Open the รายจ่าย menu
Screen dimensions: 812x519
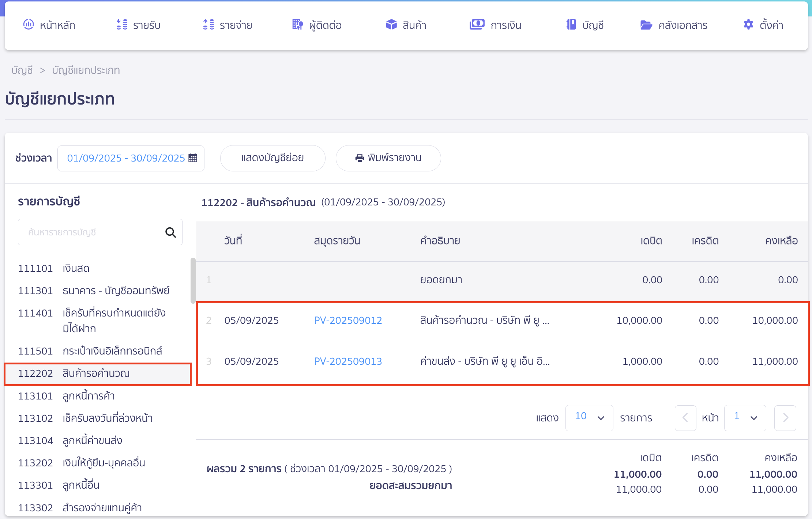coord(228,25)
